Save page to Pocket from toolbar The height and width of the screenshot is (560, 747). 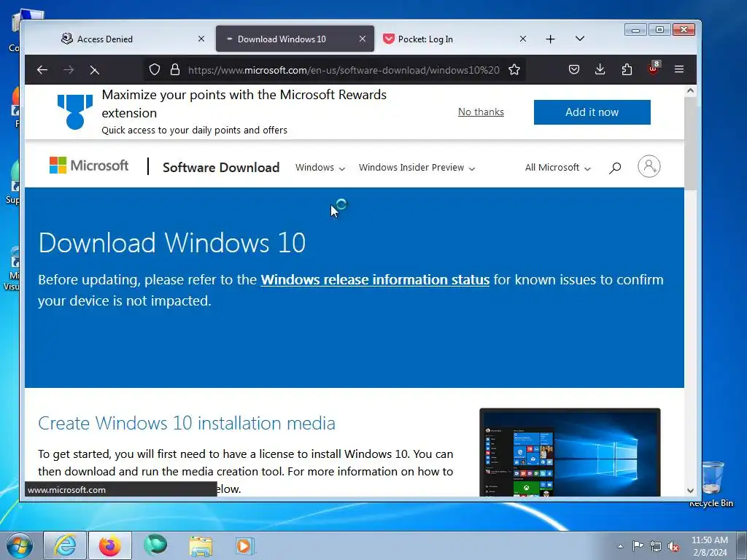(574, 69)
